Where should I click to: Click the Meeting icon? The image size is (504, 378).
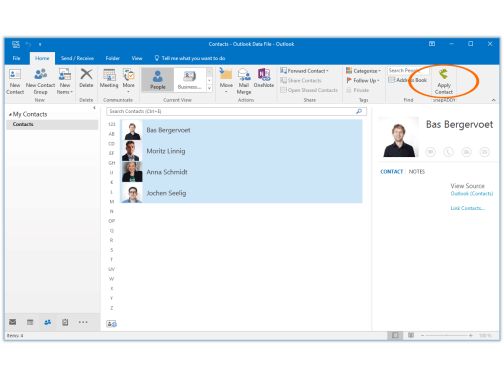point(109,79)
